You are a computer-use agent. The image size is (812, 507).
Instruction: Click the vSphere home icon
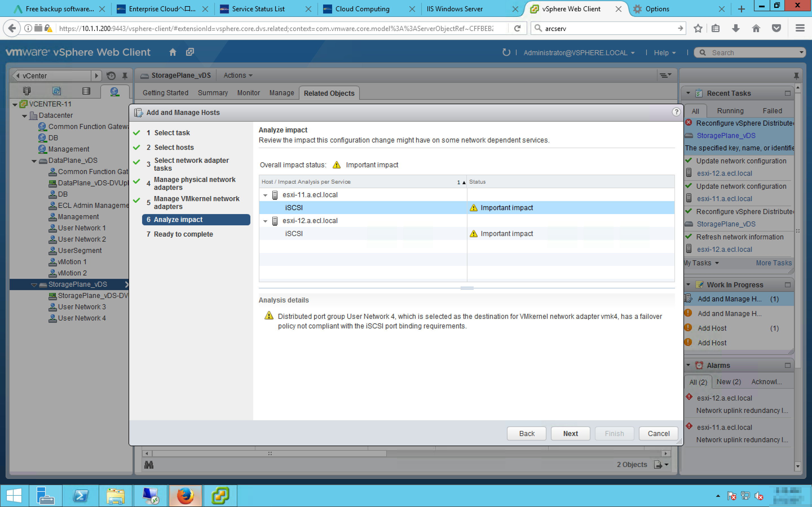click(x=173, y=52)
